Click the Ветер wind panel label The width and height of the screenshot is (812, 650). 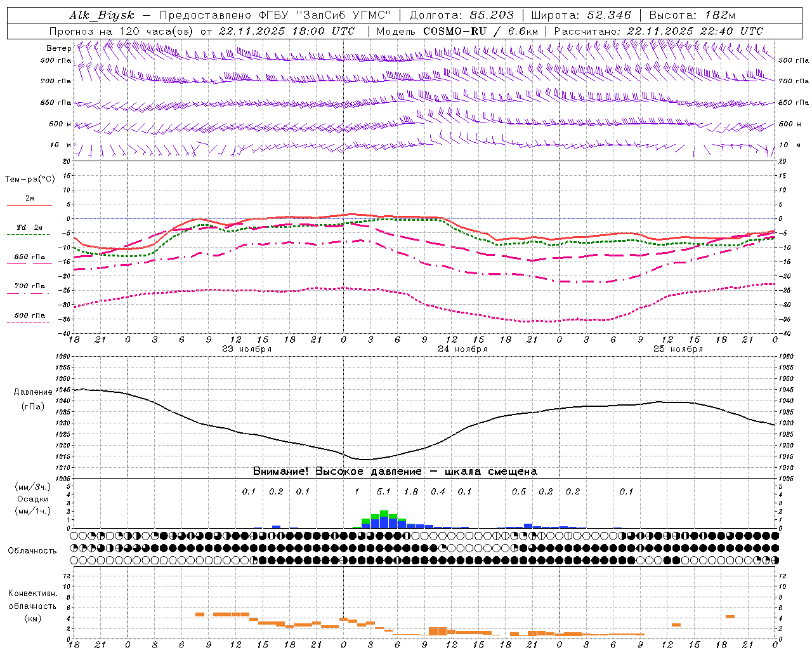[x=58, y=48]
